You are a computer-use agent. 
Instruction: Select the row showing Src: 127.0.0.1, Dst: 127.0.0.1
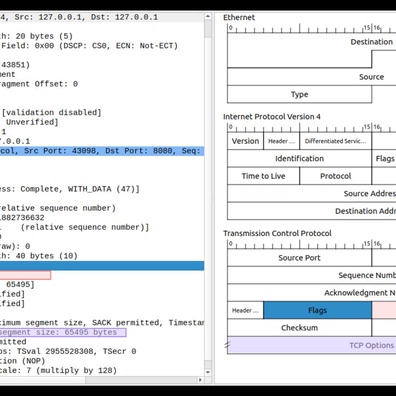(x=102, y=17)
